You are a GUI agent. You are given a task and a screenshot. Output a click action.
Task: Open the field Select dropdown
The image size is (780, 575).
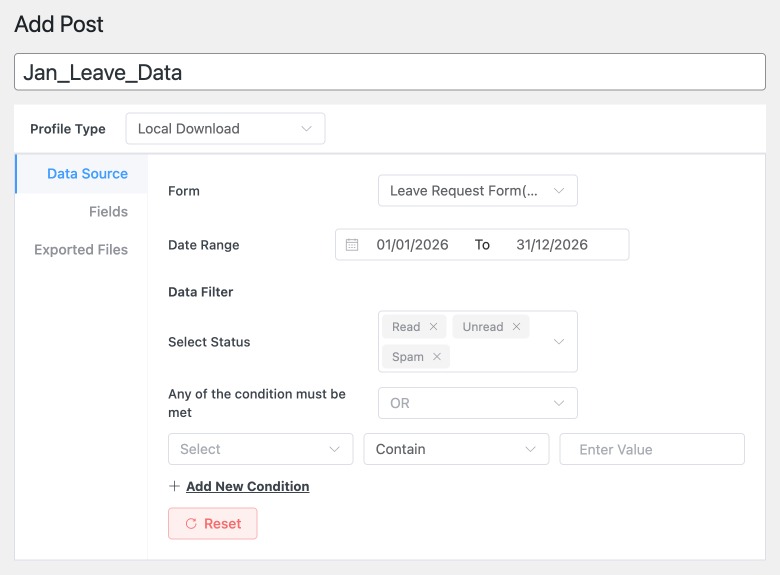click(x=260, y=450)
